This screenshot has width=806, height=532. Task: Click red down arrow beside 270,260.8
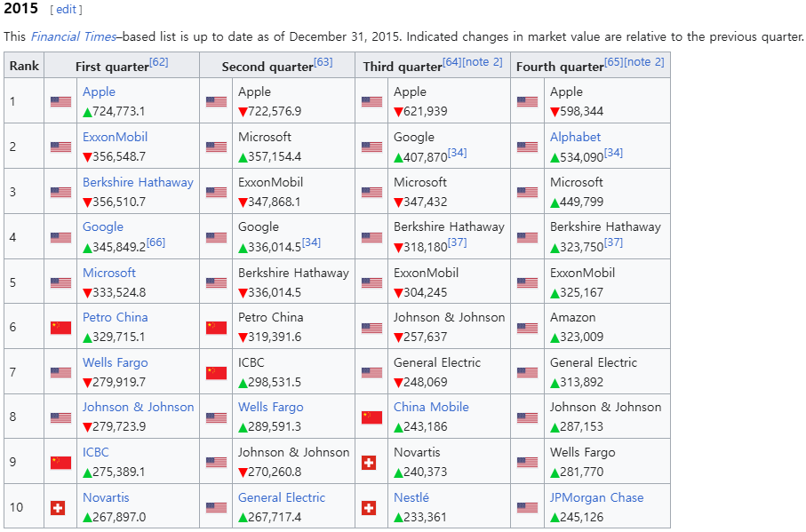pos(243,472)
